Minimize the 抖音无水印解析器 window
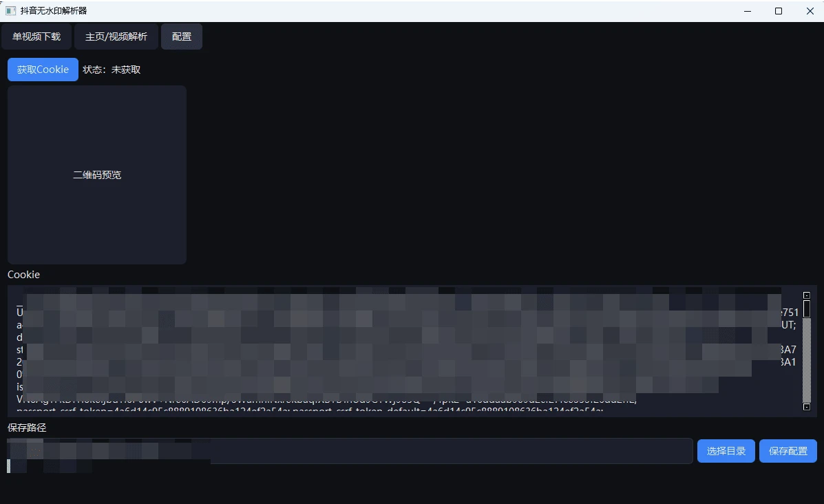 pos(747,11)
